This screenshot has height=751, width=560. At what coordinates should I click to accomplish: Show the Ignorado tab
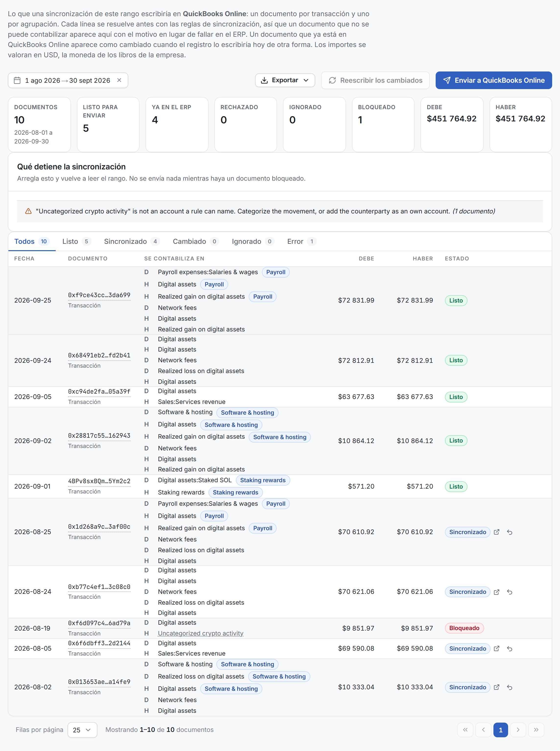tap(253, 241)
